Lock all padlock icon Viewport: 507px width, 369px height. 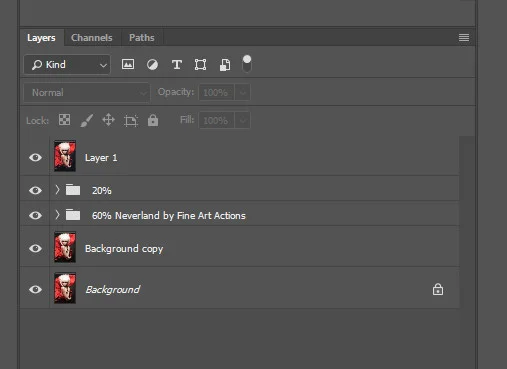point(153,120)
